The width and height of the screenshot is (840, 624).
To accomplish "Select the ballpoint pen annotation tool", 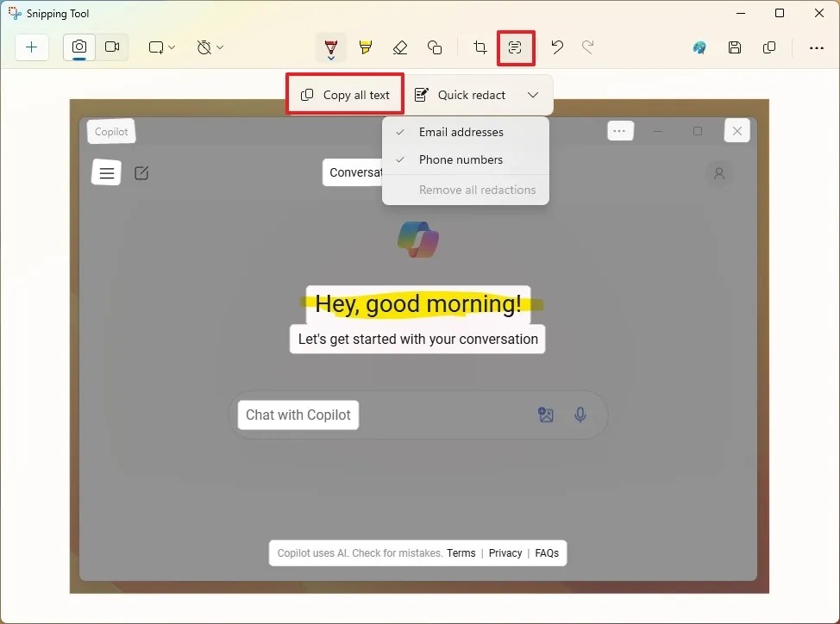I will click(331, 47).
